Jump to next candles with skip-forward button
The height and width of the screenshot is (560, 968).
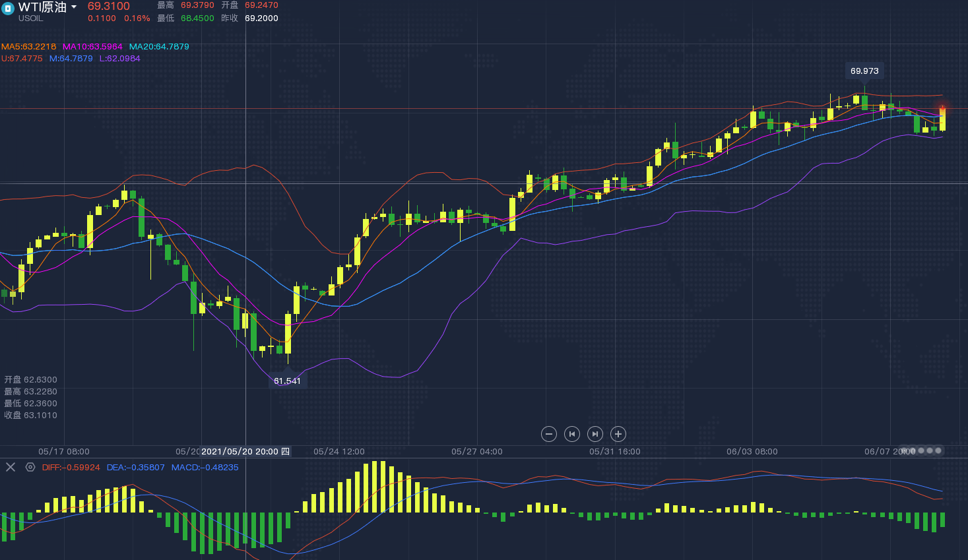point(595,434)
